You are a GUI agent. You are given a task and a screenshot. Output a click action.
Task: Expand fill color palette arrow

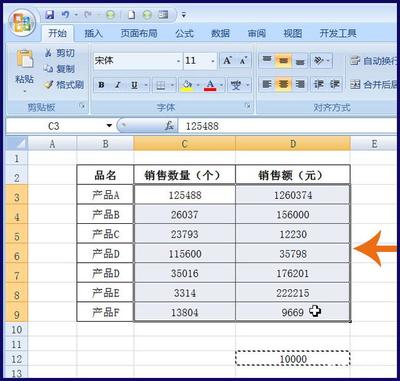[x=198, y=86]
